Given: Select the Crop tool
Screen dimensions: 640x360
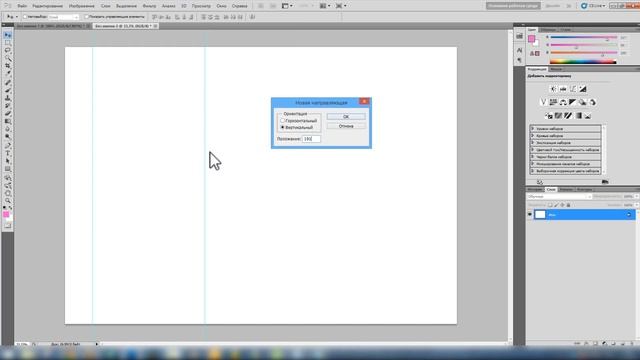Looking at the screenshot, I should (8, 65).
